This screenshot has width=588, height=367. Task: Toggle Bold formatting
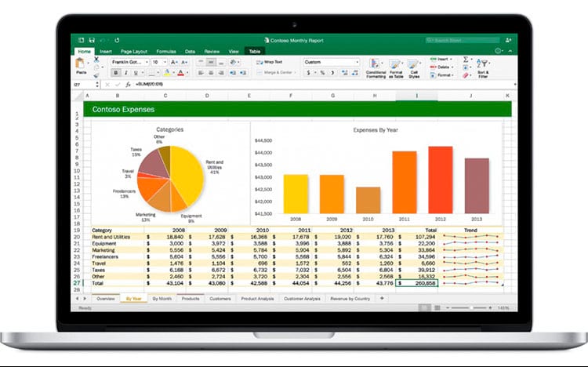pyautogui.click(x=115, y=73)
